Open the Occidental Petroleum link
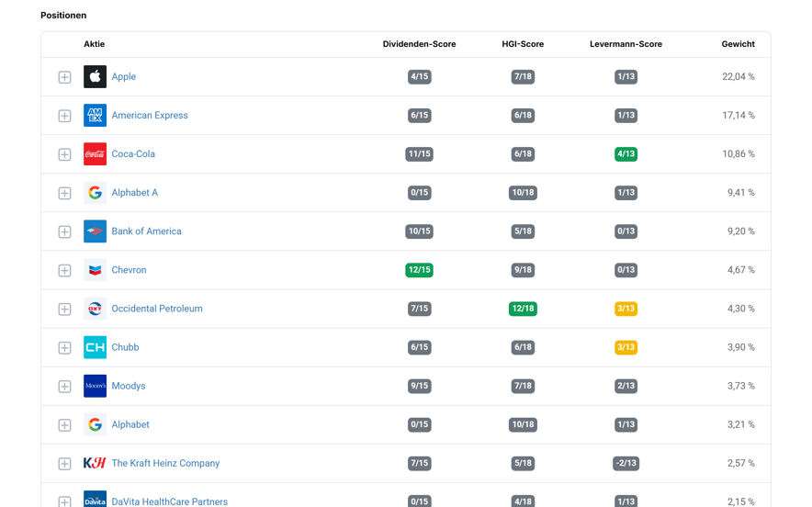This screenshot has width=812, height=507. pyautogui.click(x=157, y=309)
